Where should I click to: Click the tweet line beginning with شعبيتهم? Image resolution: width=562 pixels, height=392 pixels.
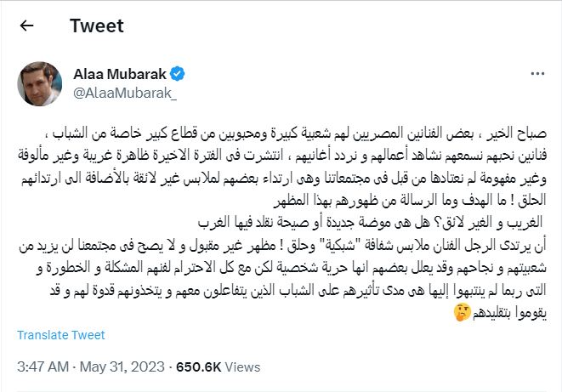tap(292, 268)
